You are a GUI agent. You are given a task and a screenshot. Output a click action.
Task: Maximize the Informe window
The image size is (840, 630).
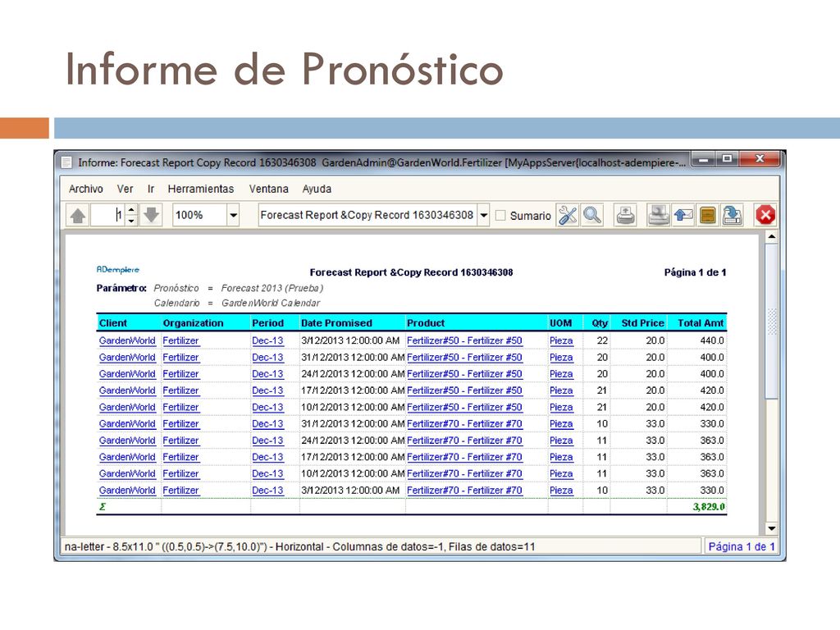727,159
